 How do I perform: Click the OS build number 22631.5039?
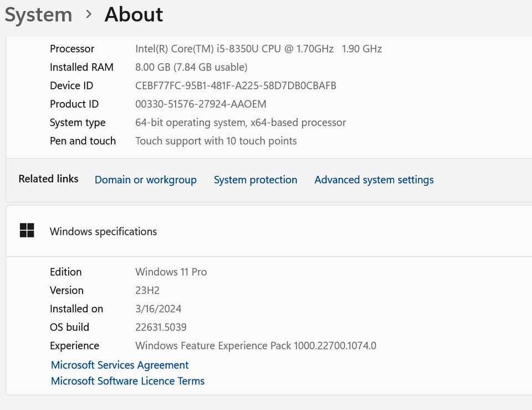click(161, 327)
